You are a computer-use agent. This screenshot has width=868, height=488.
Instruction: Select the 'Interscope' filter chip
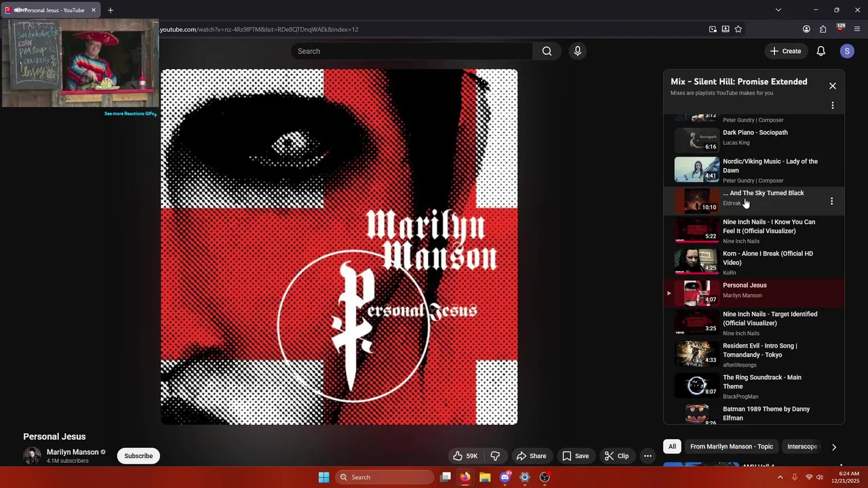point(802,447)
